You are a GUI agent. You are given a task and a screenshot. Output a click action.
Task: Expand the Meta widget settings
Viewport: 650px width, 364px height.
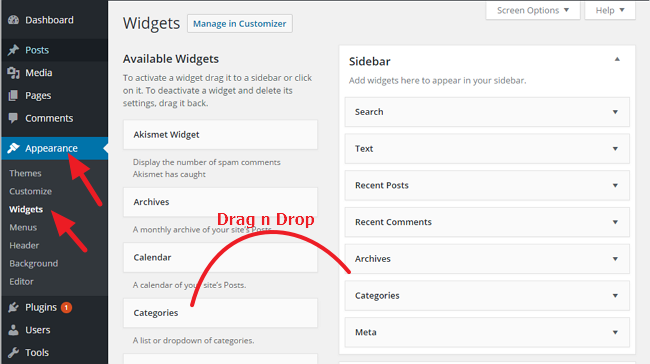pyautogui.click(x=615, y=332)
